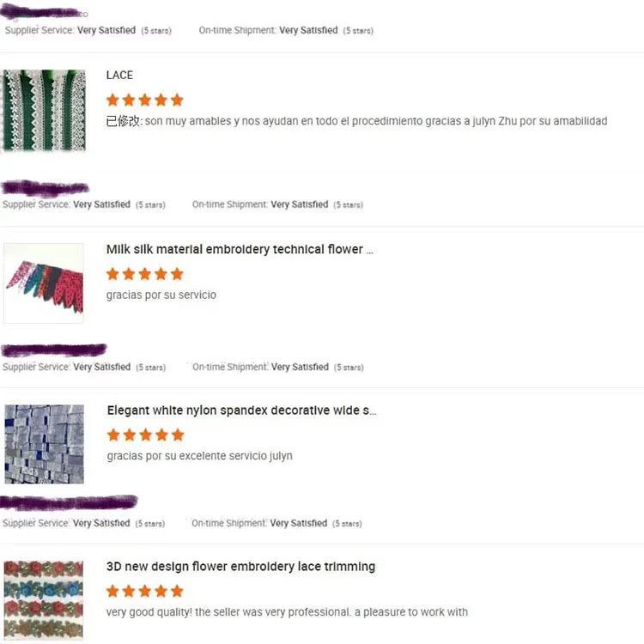The width and height of the screenshot is (644, 644).
Task: Open Milk silk embroidery product image
Action: click(44, 283)
